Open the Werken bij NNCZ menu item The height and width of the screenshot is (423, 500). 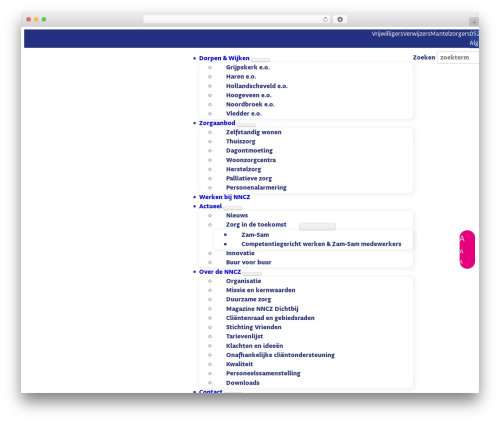[224, 197]
